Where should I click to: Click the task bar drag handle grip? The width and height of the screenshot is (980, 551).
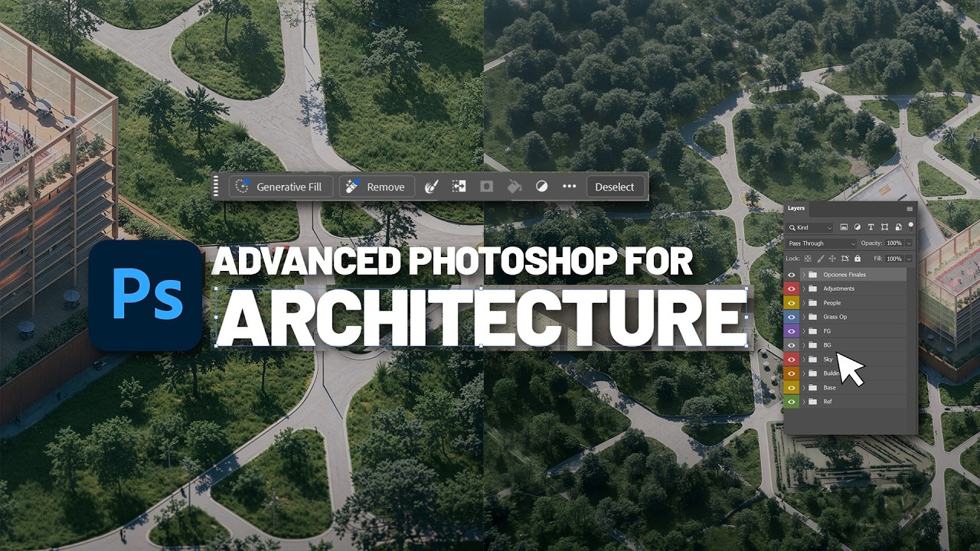point(217,187)
